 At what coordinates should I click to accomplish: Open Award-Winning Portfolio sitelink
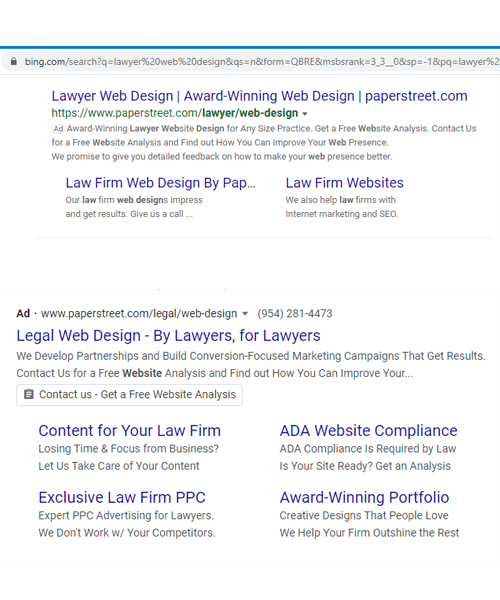tap(364, 497)
